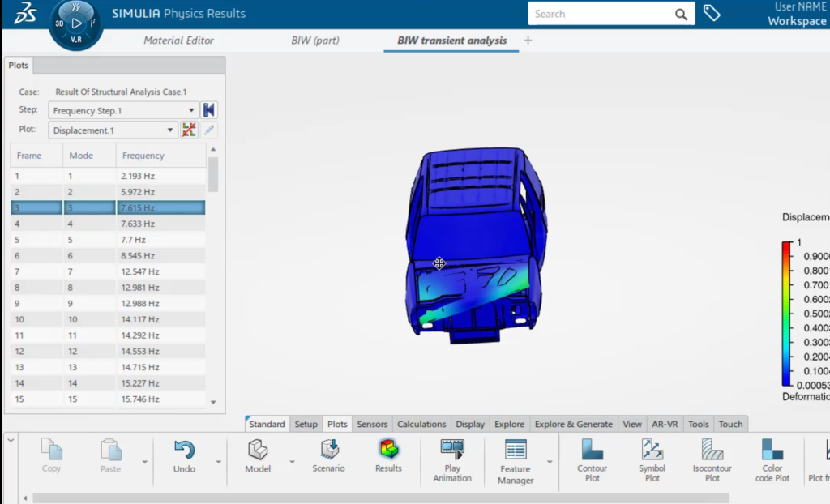Open the Results icon in the toolbar
The height and width of the screenshot is (504, 830).
[388, 450]
